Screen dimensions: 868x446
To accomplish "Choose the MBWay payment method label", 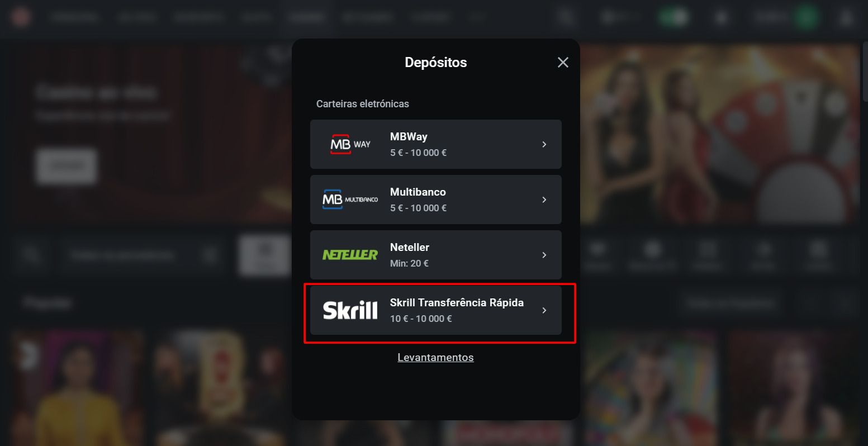I will point(409,136).
